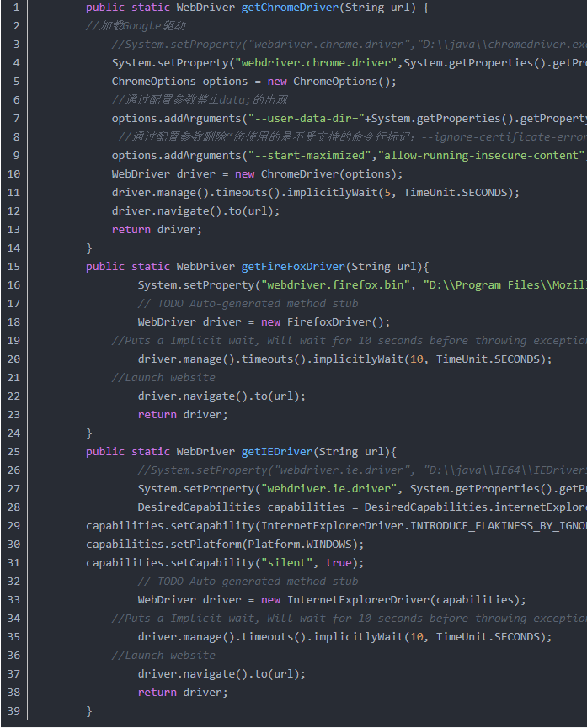The width and height of the screenshot is (587, 728).
Task: Click the method name getIEDriver
Action: tap(277, 452)
